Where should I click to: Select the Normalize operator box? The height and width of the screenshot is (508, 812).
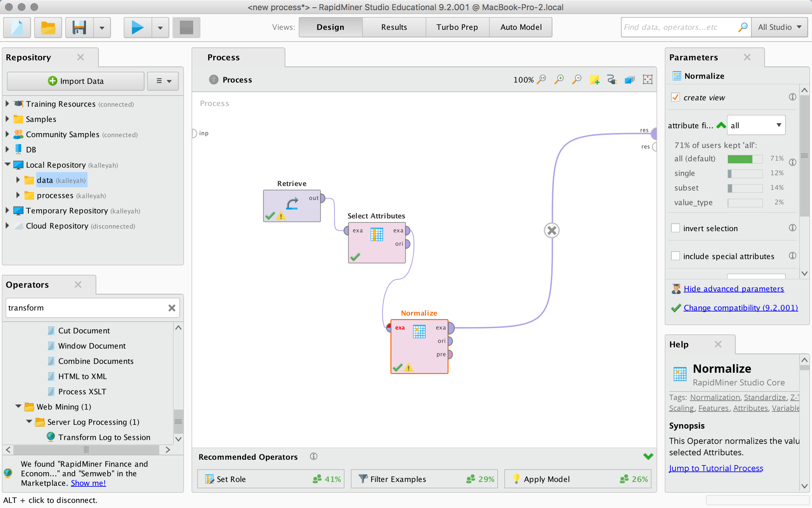[419, 346]
